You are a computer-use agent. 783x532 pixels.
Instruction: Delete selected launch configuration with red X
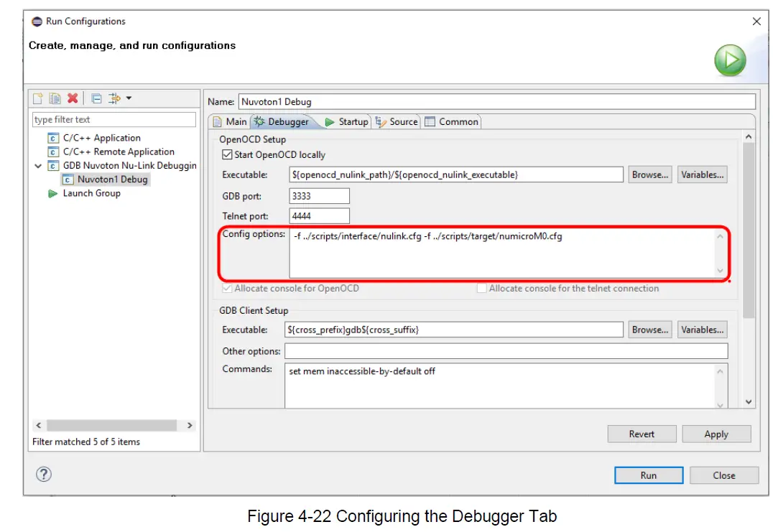click(x=73, y=98)
